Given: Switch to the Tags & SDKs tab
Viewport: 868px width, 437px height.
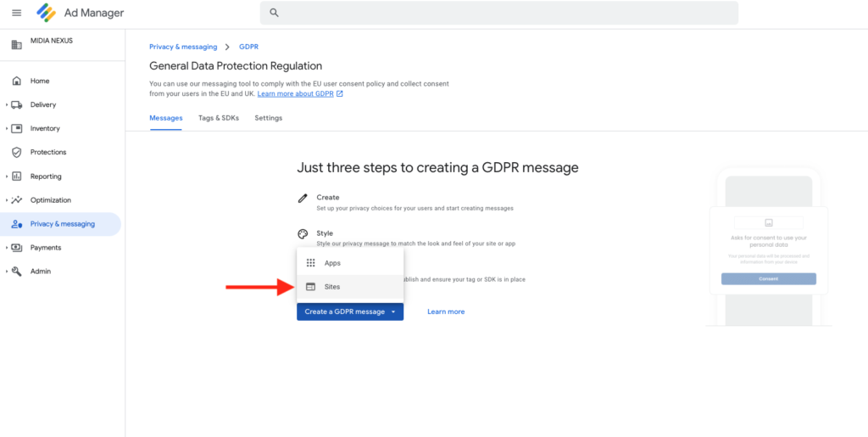Looking at the screenshot, I should coord(219,118).
